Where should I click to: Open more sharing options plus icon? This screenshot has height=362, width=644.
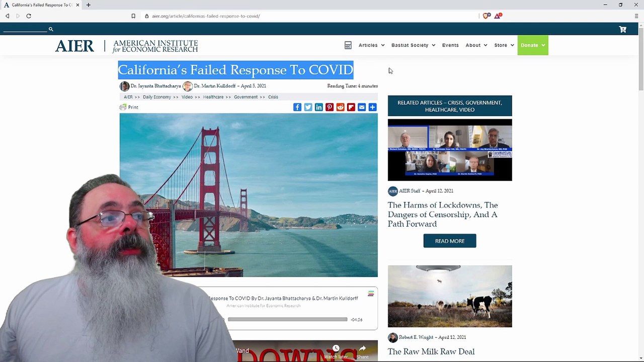[372, 107]
